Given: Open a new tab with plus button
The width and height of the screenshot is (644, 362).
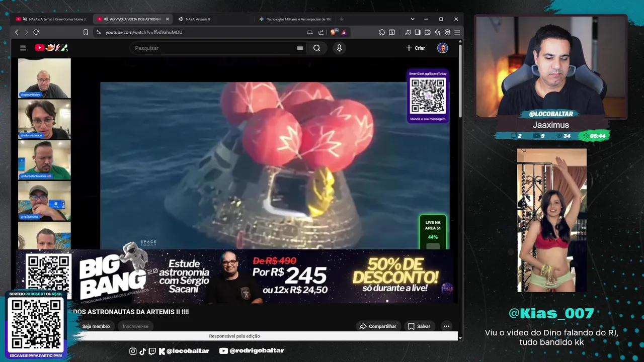Looking at the screenshot, I should (x=342, y=19).
